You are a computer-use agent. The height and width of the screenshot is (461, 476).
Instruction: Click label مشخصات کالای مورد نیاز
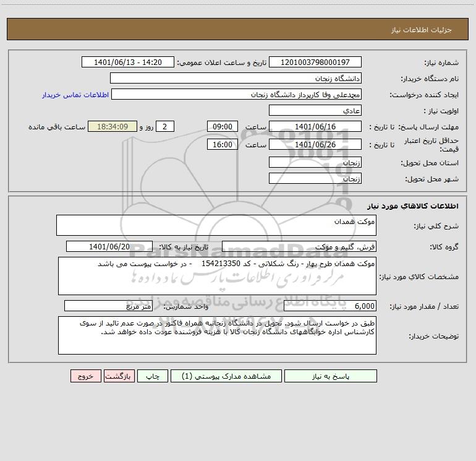tap(419, 277)
